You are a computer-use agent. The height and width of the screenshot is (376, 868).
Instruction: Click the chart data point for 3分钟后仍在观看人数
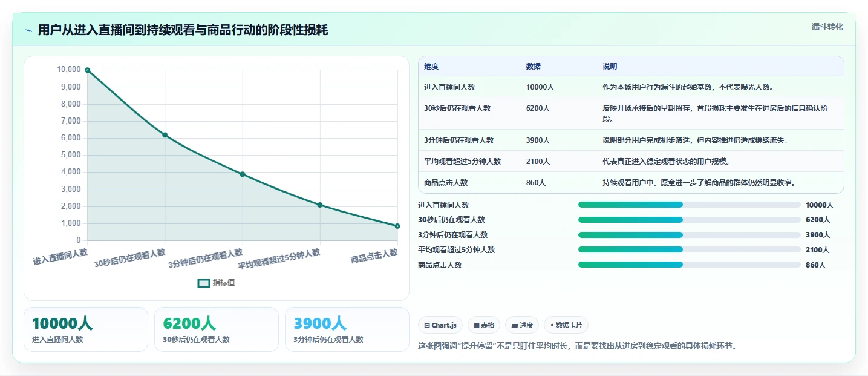243,174
